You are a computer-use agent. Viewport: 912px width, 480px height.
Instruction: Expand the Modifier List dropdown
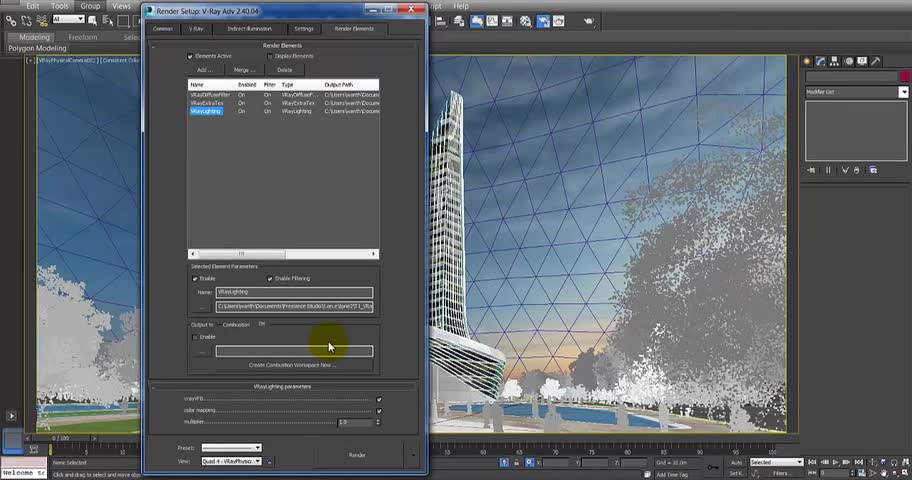[903, 92]
